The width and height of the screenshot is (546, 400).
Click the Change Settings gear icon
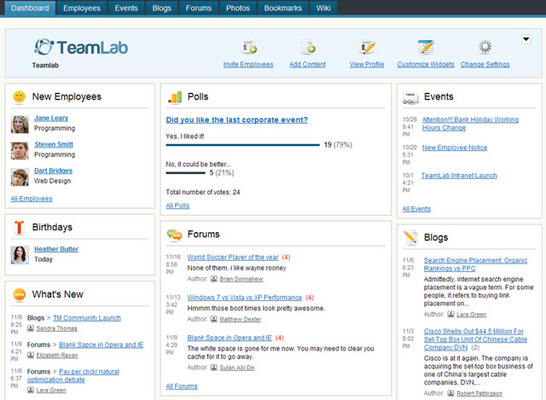tap(485, 47)
